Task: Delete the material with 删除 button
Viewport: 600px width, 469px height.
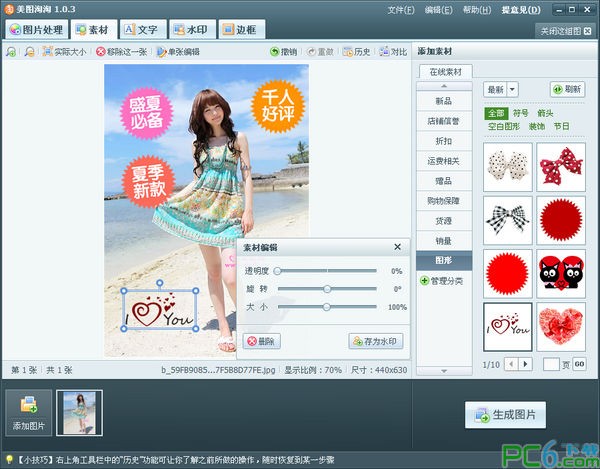Action: 262,341
